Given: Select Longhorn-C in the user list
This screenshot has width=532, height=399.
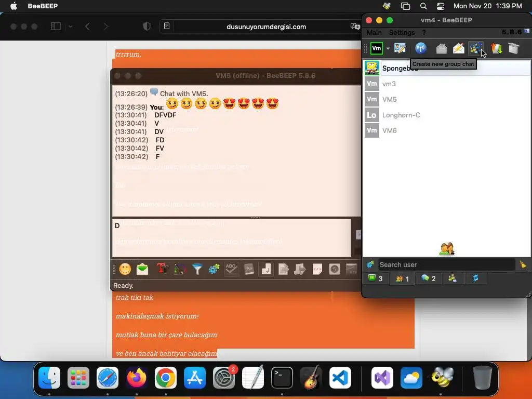Looking at the screenshot, I should click(x=447, y=115).
